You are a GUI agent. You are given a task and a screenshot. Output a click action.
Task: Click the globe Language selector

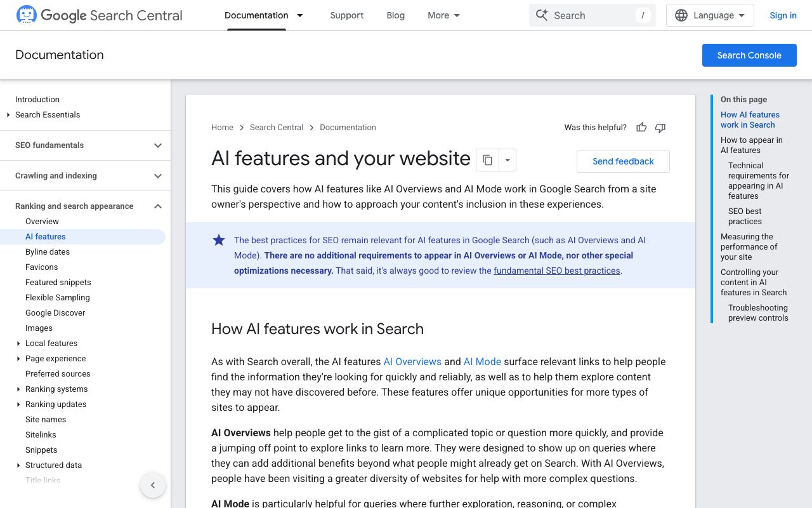click(710, 15)
